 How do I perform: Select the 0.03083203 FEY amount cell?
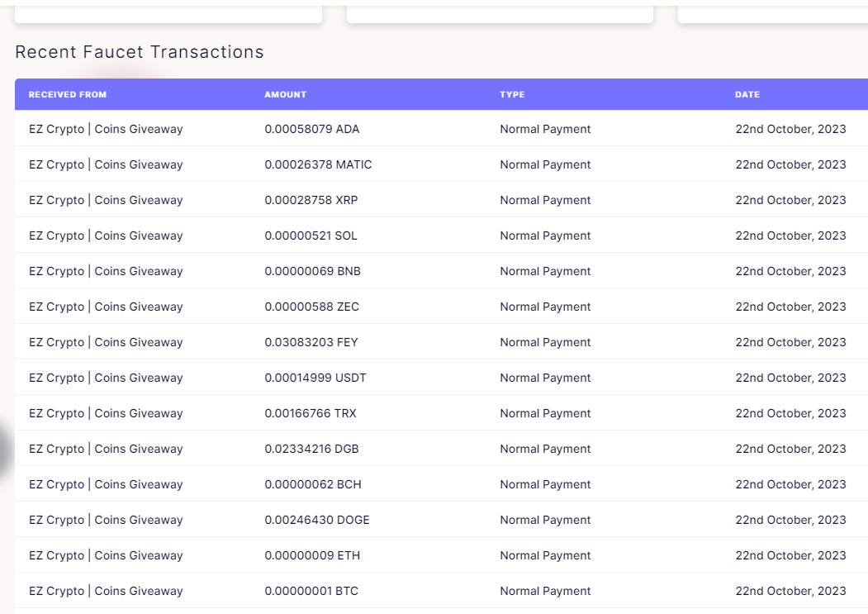click(x=311, y=342)
